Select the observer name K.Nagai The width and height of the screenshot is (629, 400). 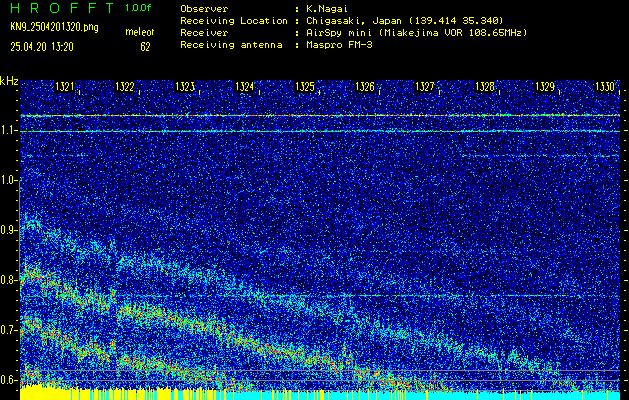click(x=329, y=9)
